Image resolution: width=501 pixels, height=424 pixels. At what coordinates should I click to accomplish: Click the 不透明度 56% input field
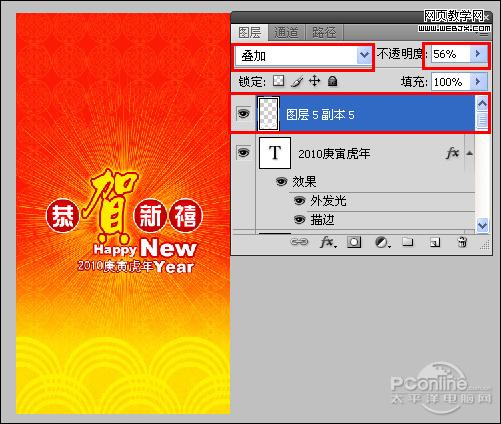click(x=451, y=54)
